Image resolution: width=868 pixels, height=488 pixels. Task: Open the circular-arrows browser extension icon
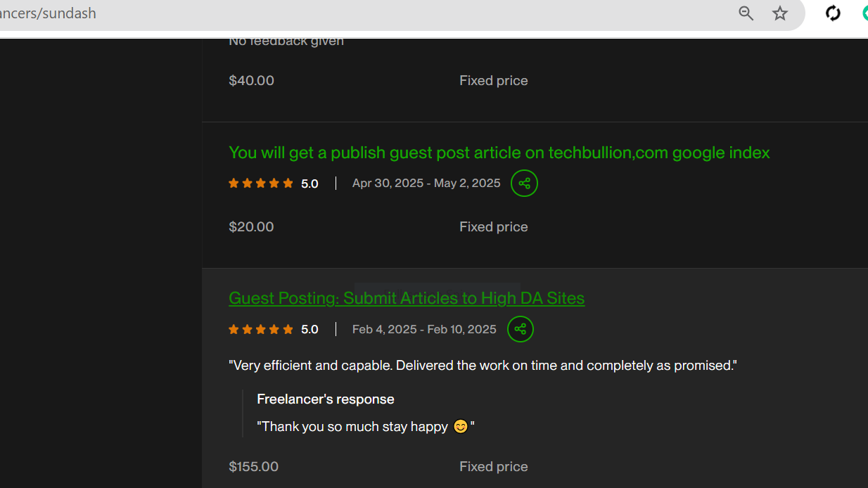pos(834,13)
